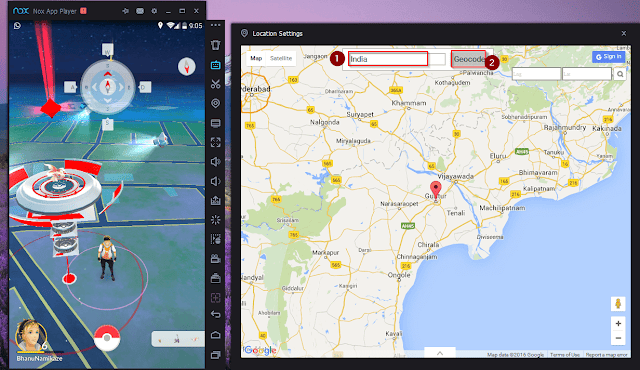The image size is (640, 370).
Task: Click the spinning-burst restart icon in sidebar
Action: pos(216,220)
